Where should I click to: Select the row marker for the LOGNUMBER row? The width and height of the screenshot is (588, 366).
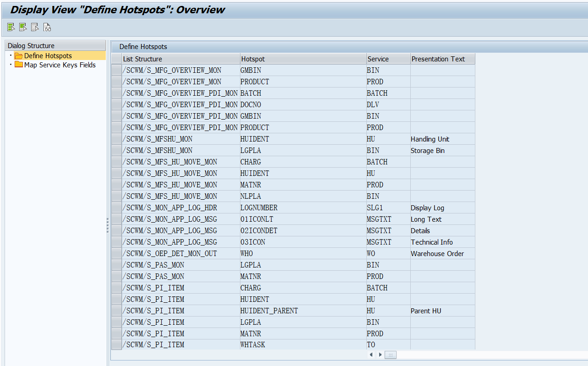click(116, 208)
